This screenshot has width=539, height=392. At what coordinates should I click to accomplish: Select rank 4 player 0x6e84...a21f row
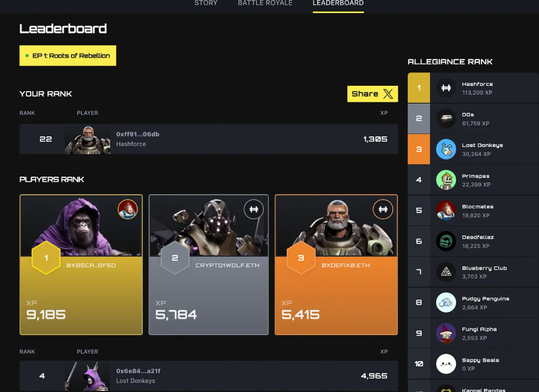[208, 376]
